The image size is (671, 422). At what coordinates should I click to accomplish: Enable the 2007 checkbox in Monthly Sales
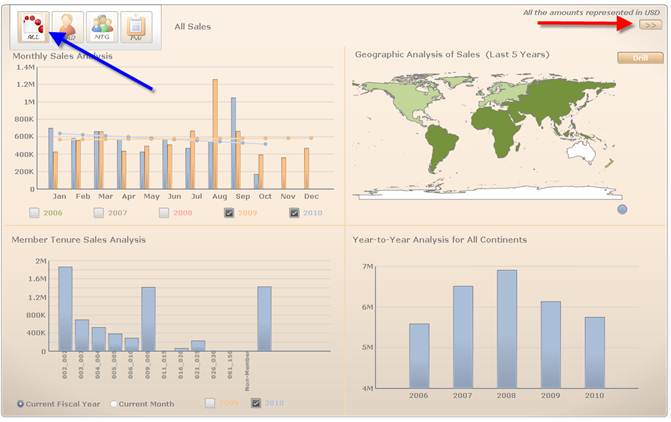pyautogui.click(x=100, y=213)
